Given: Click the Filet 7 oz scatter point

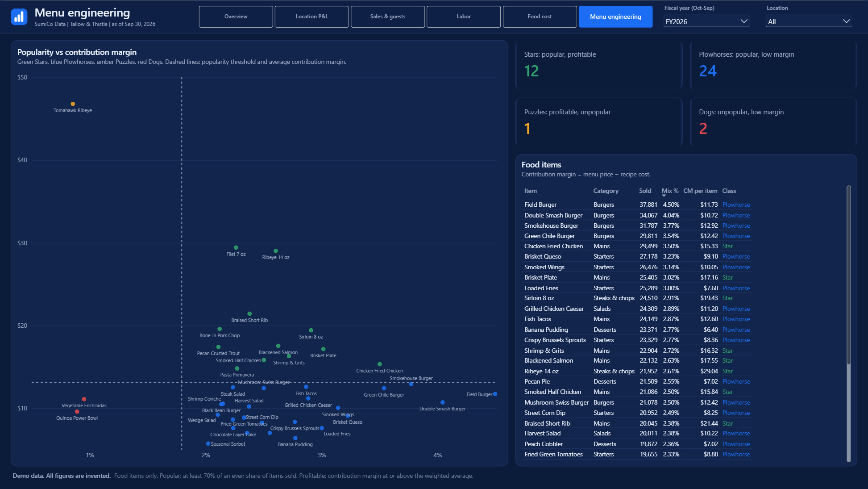Looking at the screenshot, I should coord(236,247).
